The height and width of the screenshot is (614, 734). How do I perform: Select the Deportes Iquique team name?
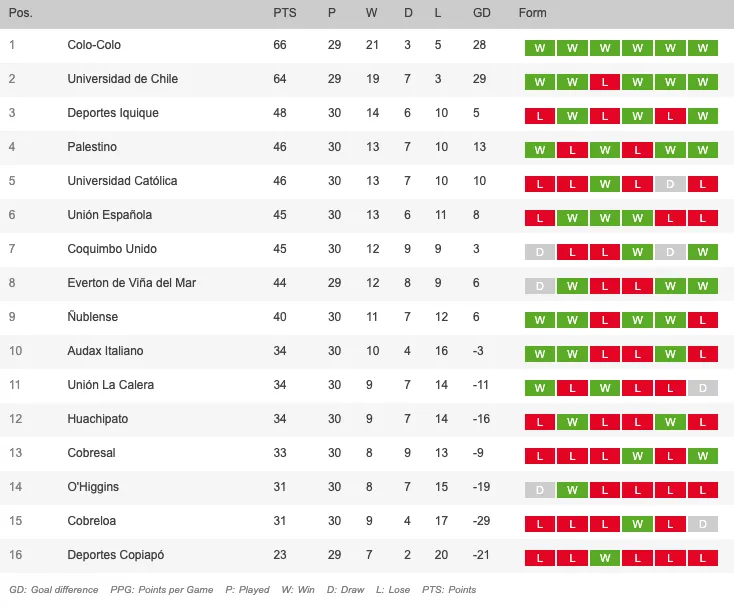(113, 113)
